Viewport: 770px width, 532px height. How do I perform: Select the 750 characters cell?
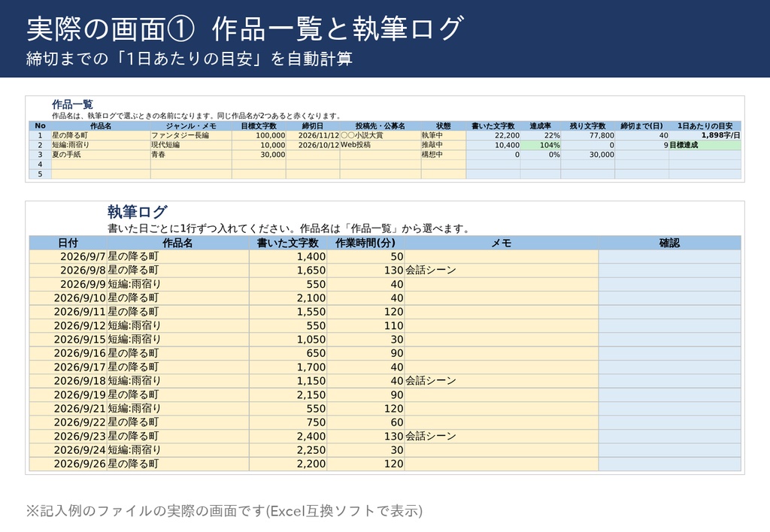pos(288,422)
